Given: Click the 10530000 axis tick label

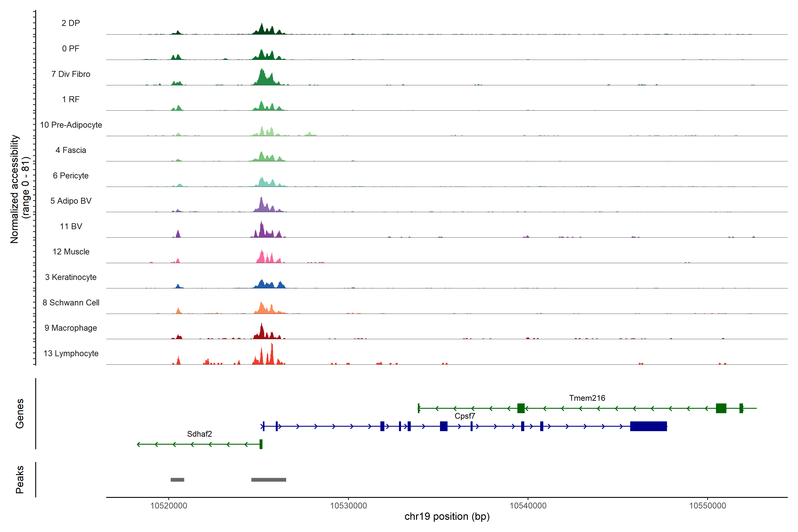Looking at the screenshot, I should coord(348,506).
